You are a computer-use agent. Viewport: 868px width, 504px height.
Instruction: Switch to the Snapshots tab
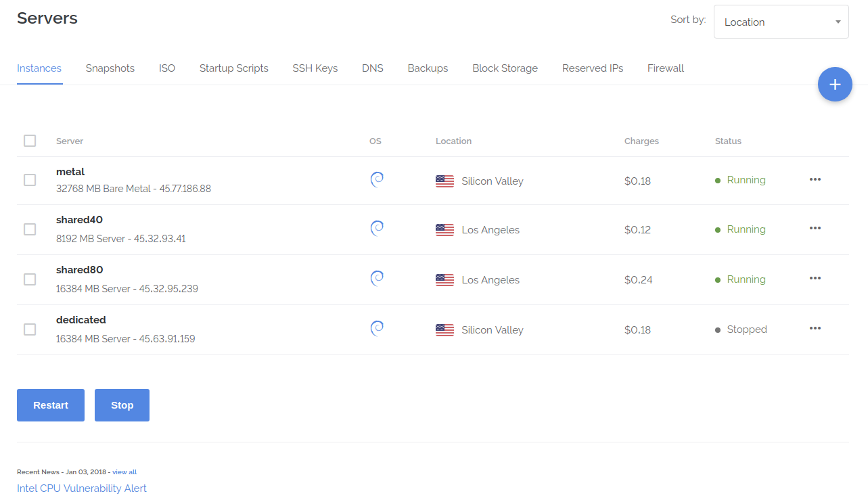110,68
